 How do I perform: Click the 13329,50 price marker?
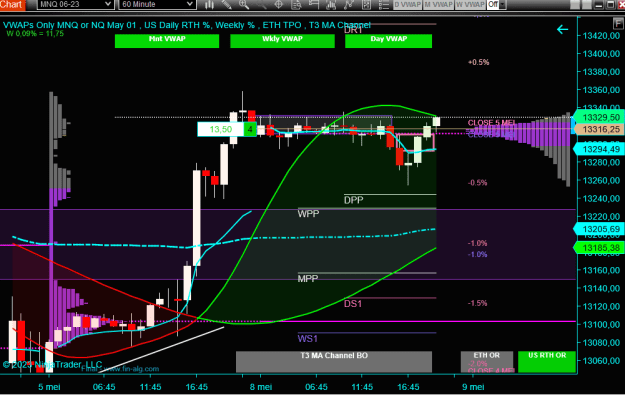click(x=598, y=118)
